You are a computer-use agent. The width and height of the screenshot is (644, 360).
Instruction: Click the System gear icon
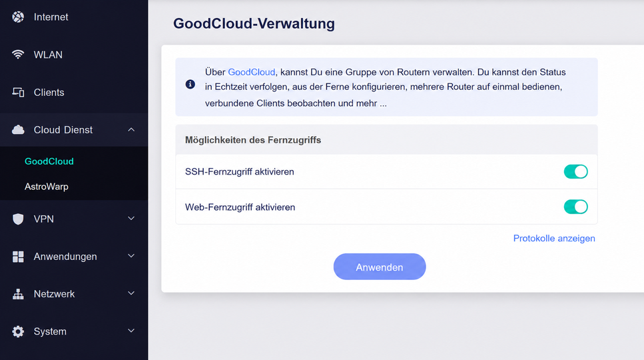18,331
